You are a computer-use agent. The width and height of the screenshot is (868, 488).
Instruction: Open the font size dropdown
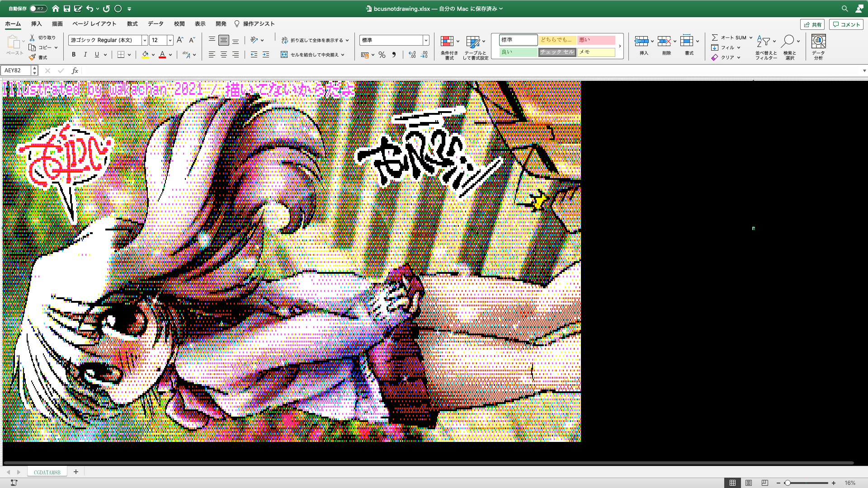click(x=170, y=40)
